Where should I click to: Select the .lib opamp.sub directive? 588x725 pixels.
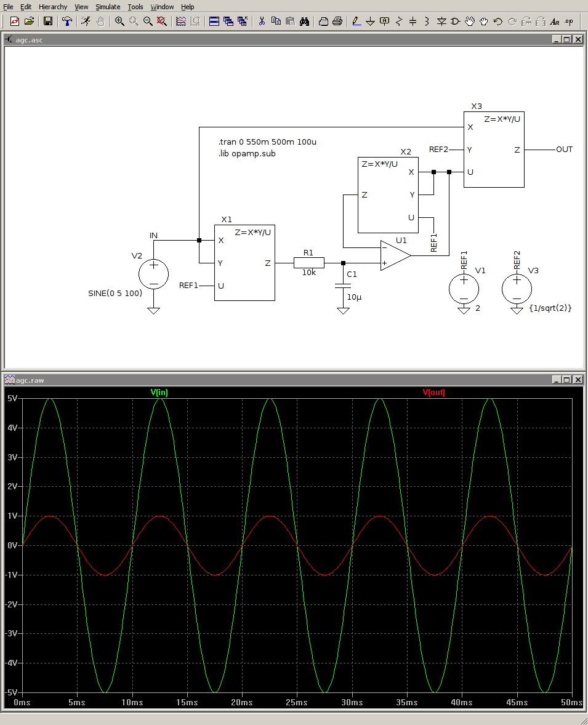point(247,153)
